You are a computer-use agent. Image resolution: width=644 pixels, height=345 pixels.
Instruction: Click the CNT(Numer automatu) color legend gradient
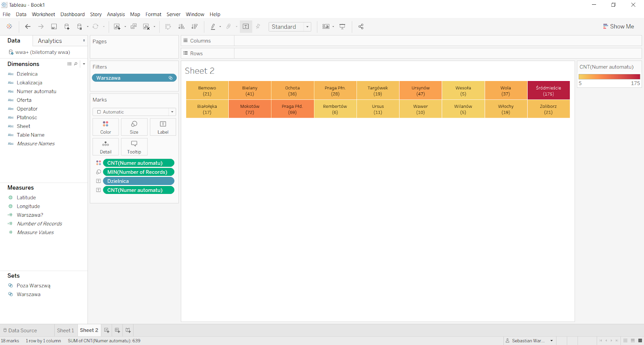(609, 77)
